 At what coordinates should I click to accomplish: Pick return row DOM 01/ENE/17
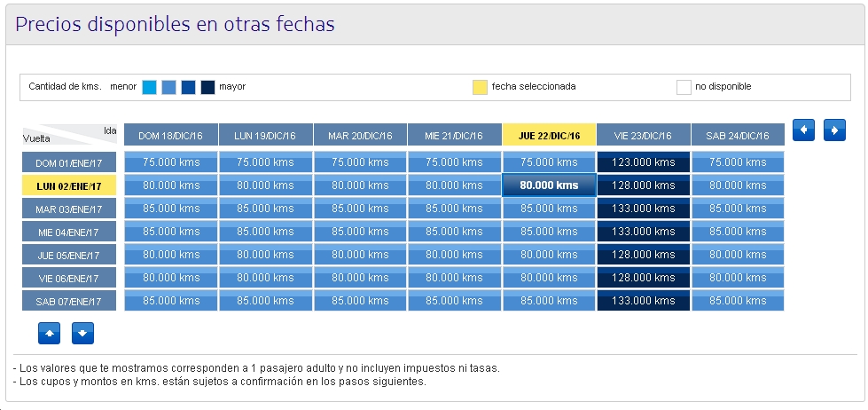point(69,163)
